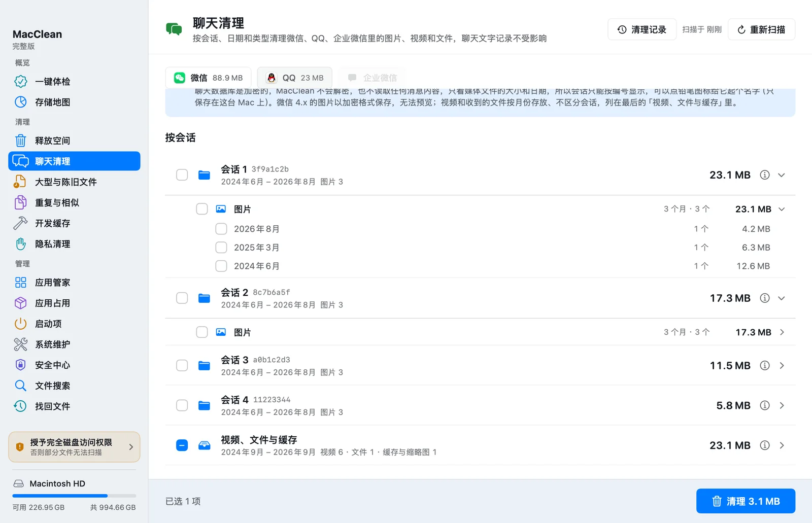Image resolution: width=812 pixels, height=523 pixels.
Task: Click 授予完全磁盘访问权限 banner
Action: point(74,447)
